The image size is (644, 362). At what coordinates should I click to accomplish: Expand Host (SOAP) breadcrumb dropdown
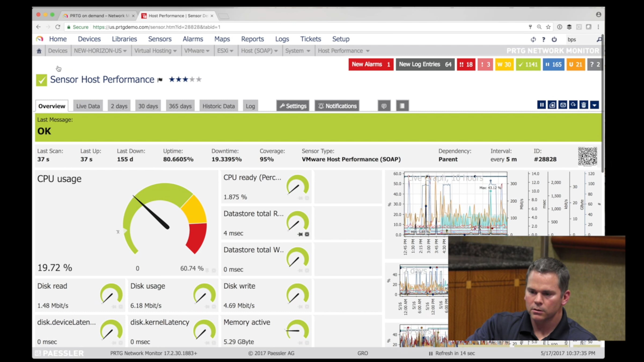[x=276, y=51]
